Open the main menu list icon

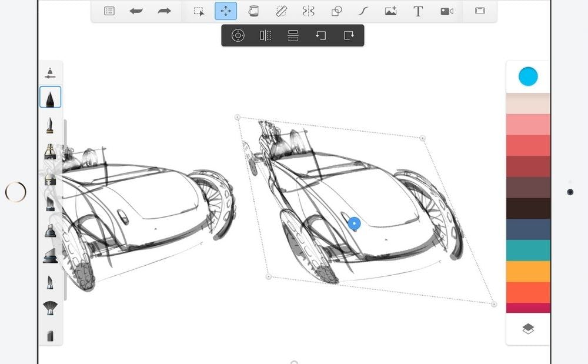pos(109,11)
